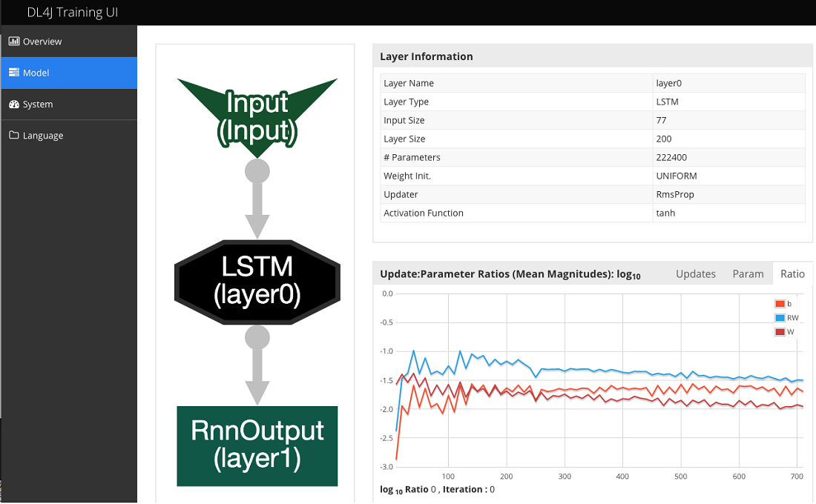Image resolution: width=816 pixels, height=504 pixels.
Task: Open the Overview page
Action: point(69,41)
